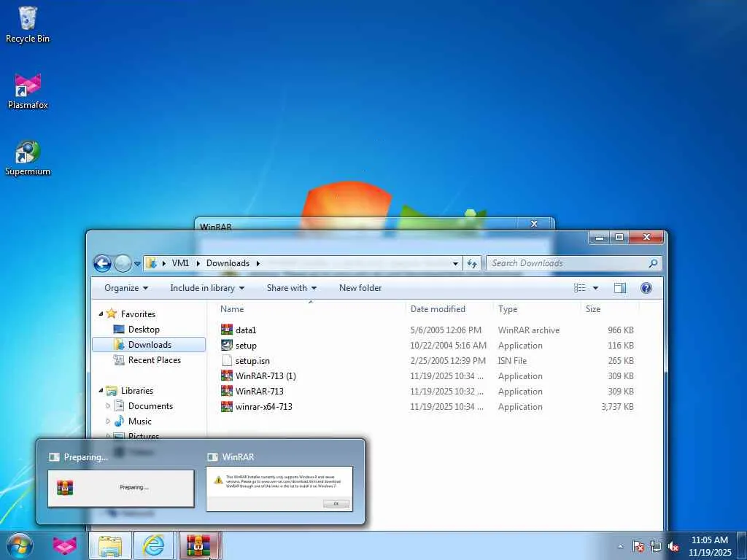Click date "10/22/2004 5:16 AM"
This screenshot has height=560, width=747.
[449, 345]
